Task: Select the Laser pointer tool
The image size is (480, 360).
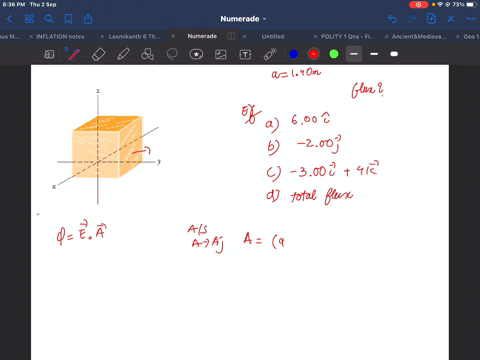Action: [270, 54]
